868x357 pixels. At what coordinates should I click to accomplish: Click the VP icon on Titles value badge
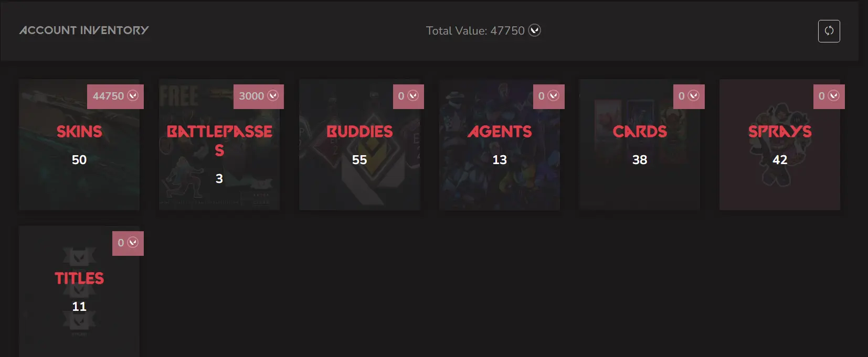pyautogui.click(x=133, y=243)
